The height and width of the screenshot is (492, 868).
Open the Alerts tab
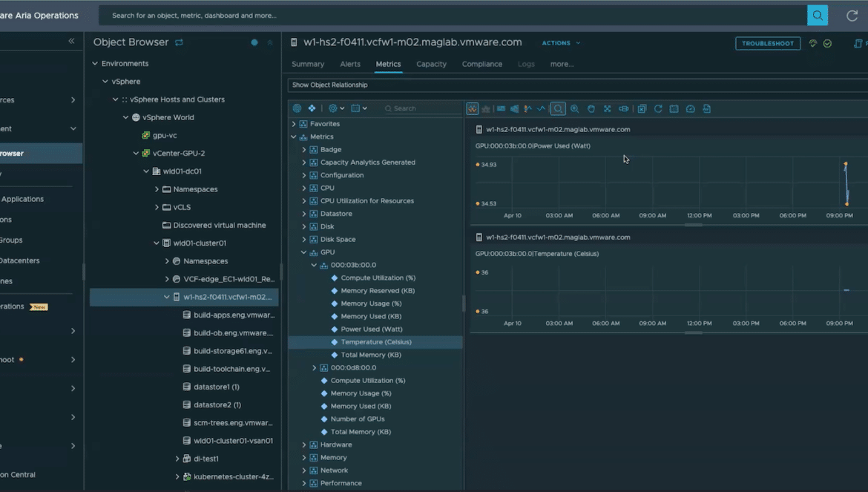pyautogui.click(x=350, y=65)
